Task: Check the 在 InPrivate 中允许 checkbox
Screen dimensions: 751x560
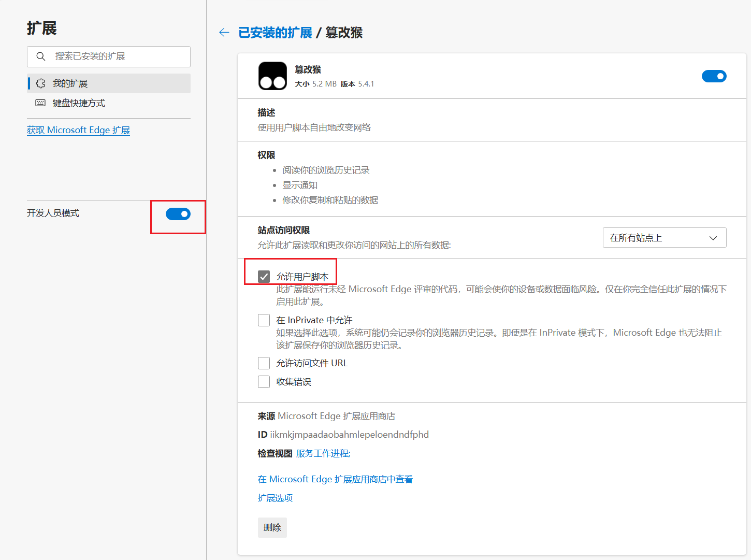Action: tap(264, 320)
